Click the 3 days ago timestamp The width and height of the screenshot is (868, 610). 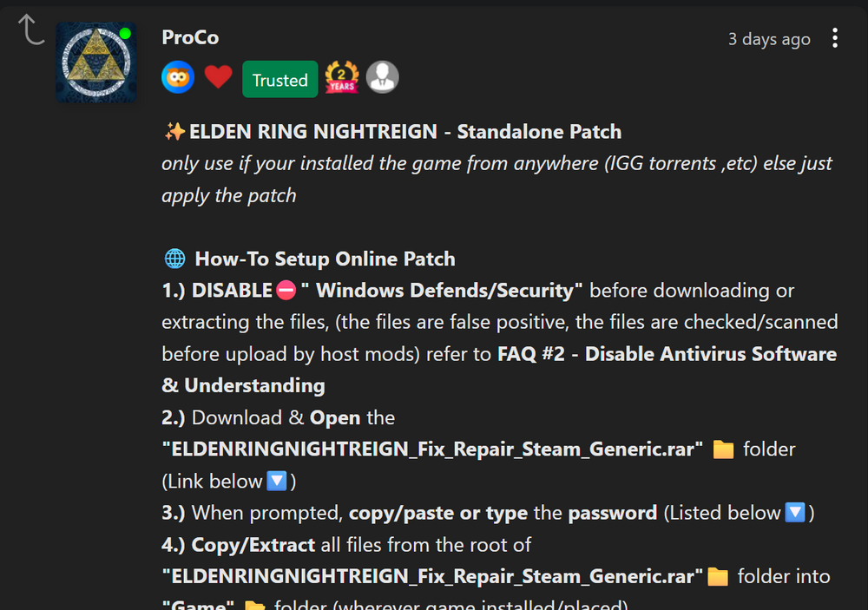(769, 39)
